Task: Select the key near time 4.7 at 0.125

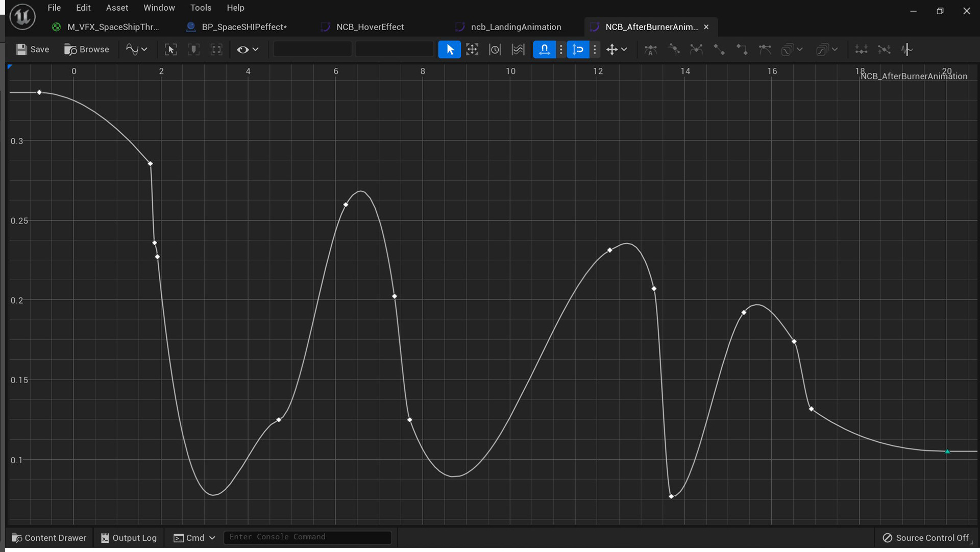Action: 279,420
